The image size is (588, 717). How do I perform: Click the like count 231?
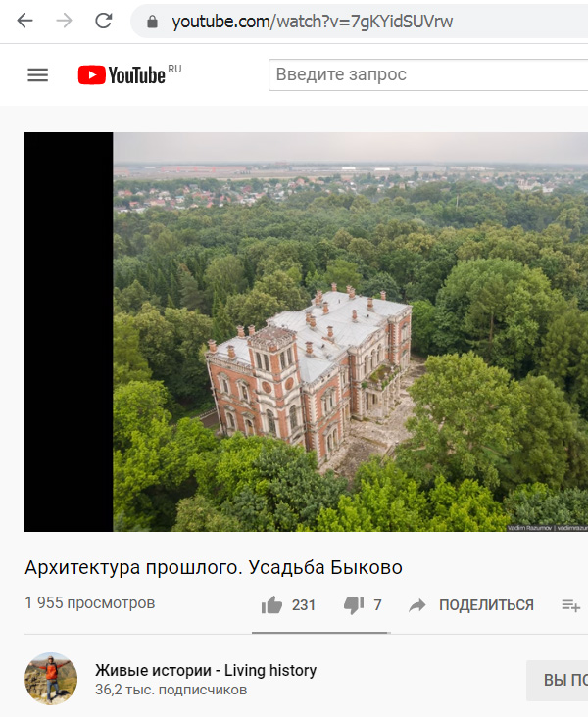tap(304, 605)
